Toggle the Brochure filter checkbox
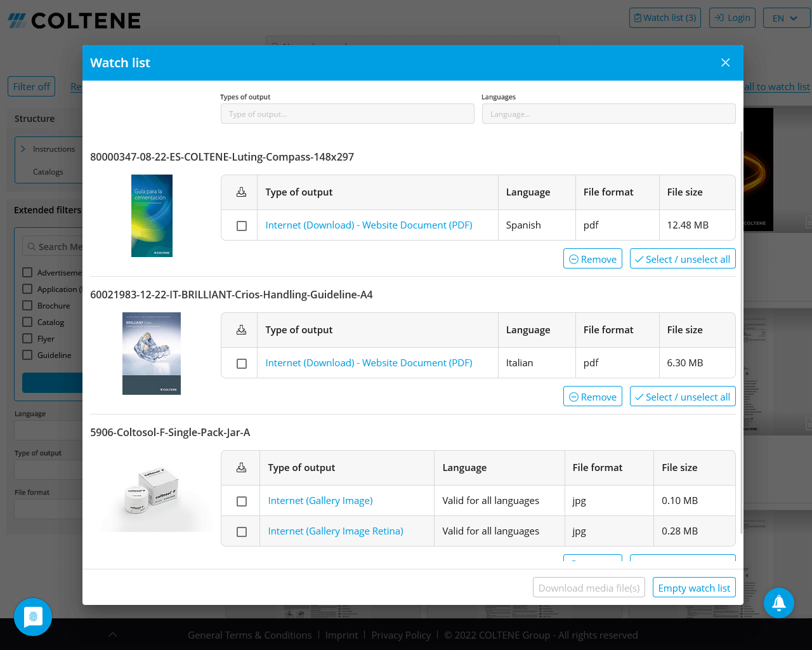The width and height of the screenshot is (812, 650). (27, 305)
